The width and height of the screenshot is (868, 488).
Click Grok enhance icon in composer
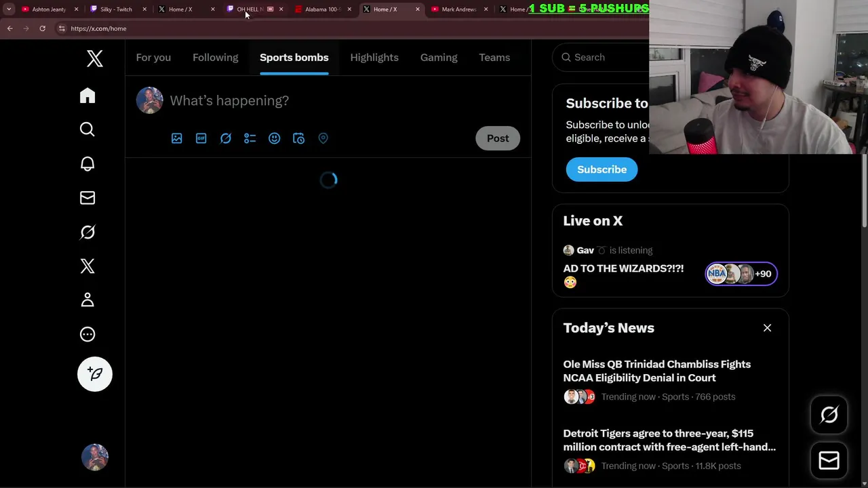point(226,138)
